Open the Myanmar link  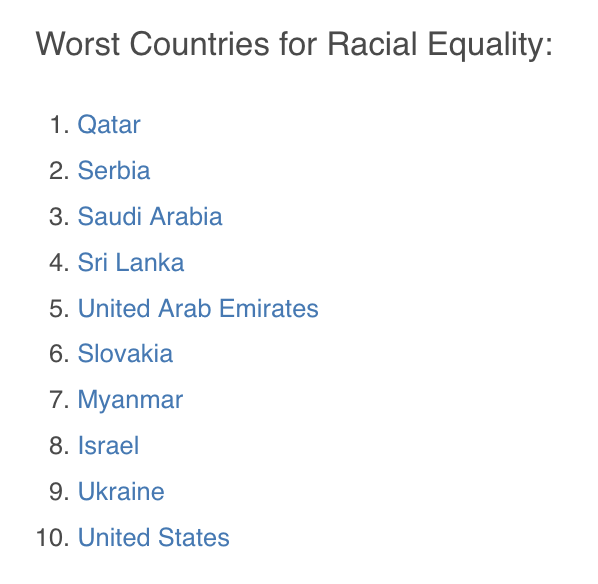pos(130,400)
